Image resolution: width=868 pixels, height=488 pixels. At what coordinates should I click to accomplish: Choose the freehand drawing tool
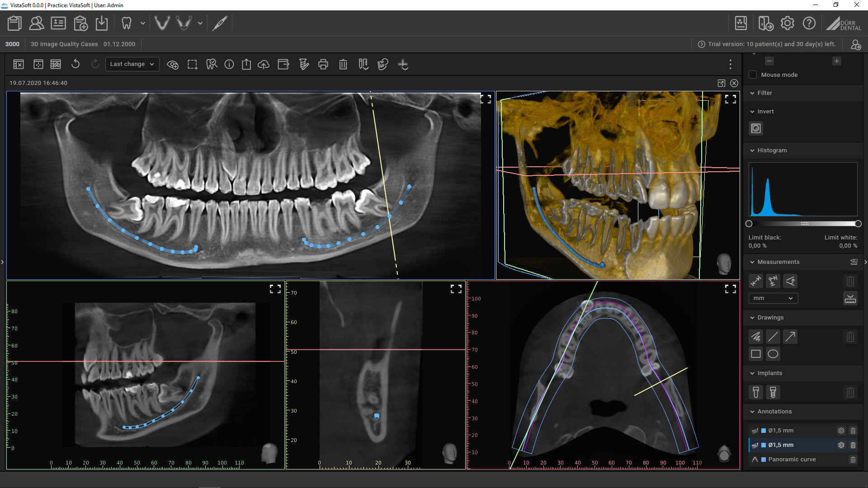(755, 336)
